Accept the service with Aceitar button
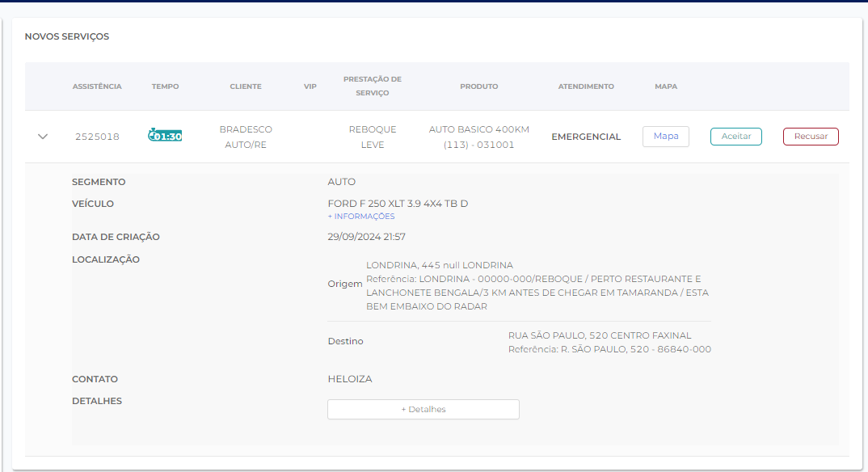Viewport: 868px width, 472px height. (735, 137)
